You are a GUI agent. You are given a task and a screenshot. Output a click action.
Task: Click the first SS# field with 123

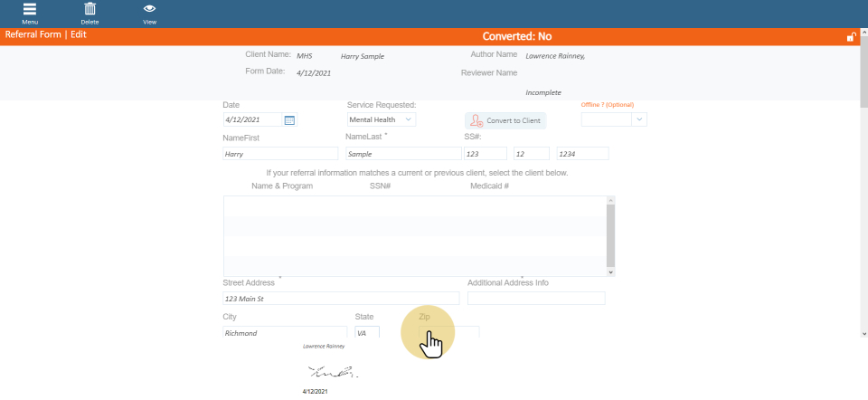click(485, 154)
